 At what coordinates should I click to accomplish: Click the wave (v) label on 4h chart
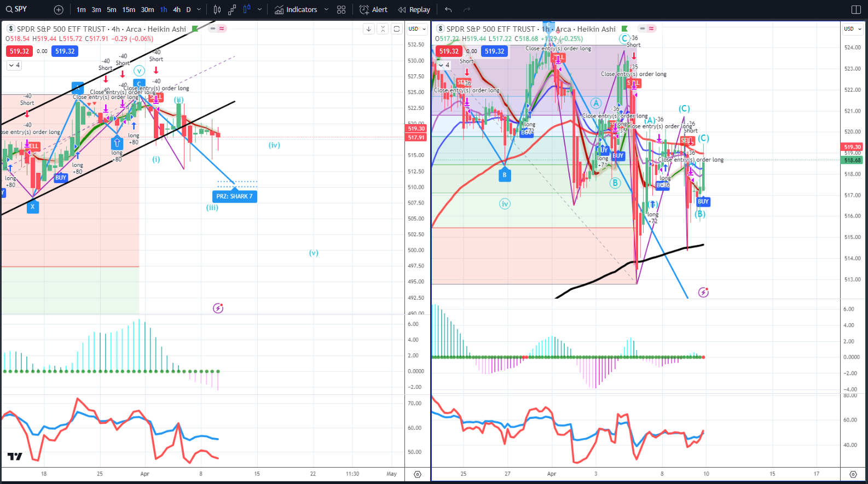click(x=314, y=253)
